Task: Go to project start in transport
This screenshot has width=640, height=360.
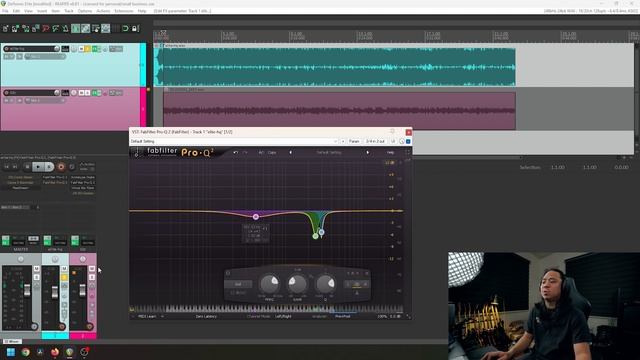Action: pyautogui.click(x=7, y=167)
